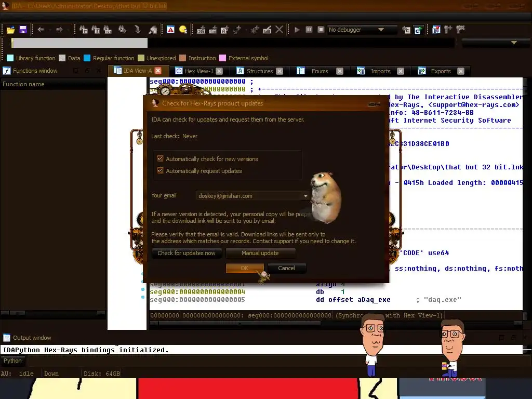532x399 pixels.
Task: Open the text search binoculars icon
Action: (x=96, y=30)
